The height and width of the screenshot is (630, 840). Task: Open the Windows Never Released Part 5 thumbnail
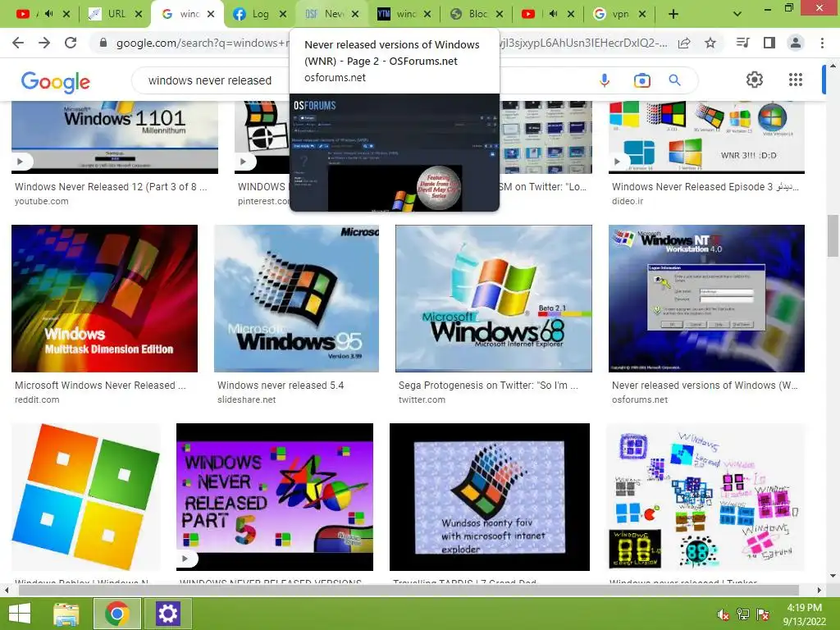(274, 496)
